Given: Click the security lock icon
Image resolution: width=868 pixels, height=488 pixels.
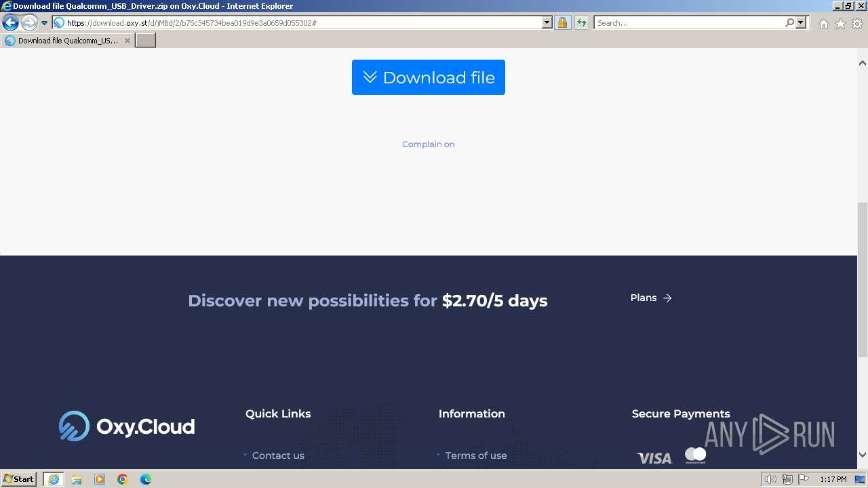Looking at the screenshot, I should tap(562, 23).
